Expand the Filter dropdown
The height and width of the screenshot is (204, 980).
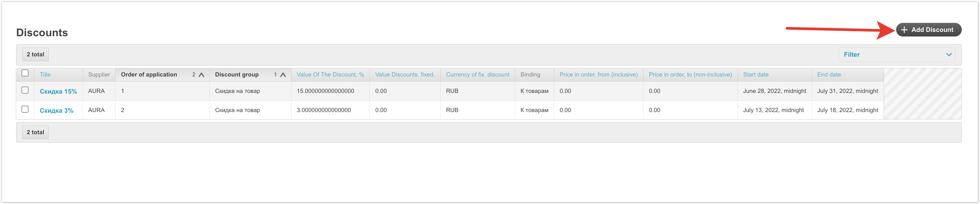click(896, 55)
